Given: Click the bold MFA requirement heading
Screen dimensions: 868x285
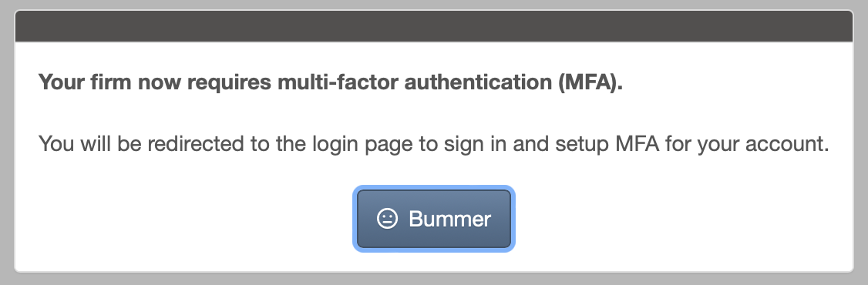Looking at the screenshot, I should pos(331,82).
